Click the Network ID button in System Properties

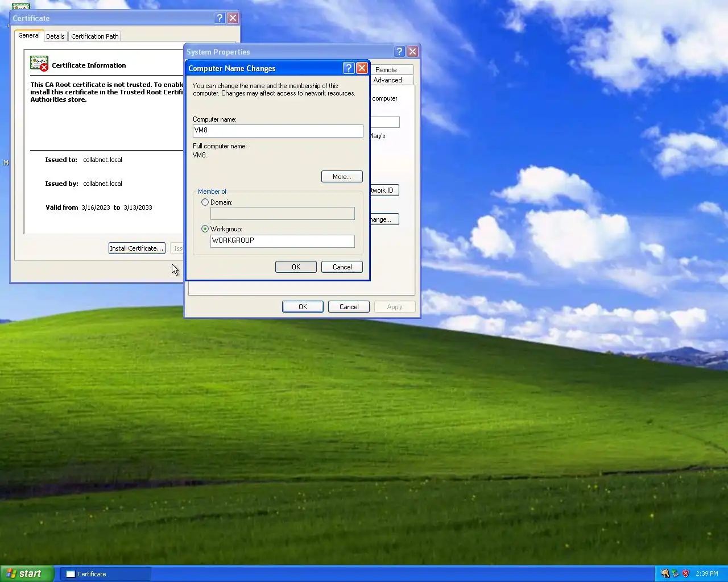coord(384,190)
